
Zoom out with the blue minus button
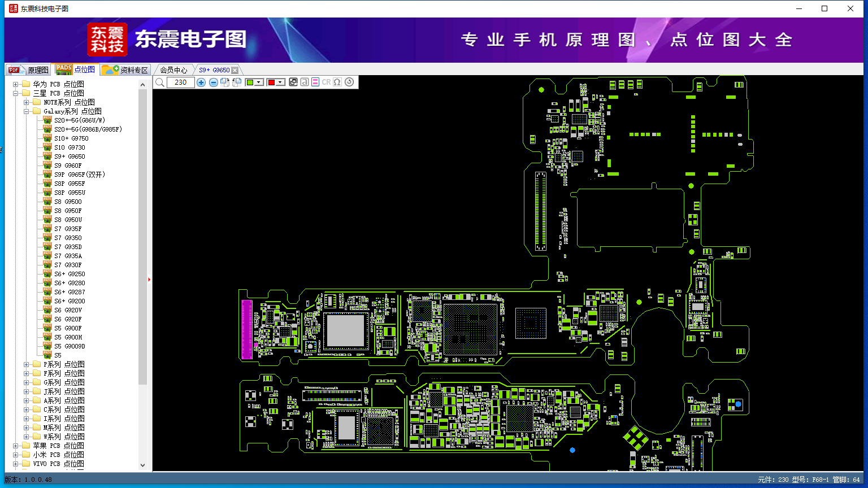[x=213, y=82]
